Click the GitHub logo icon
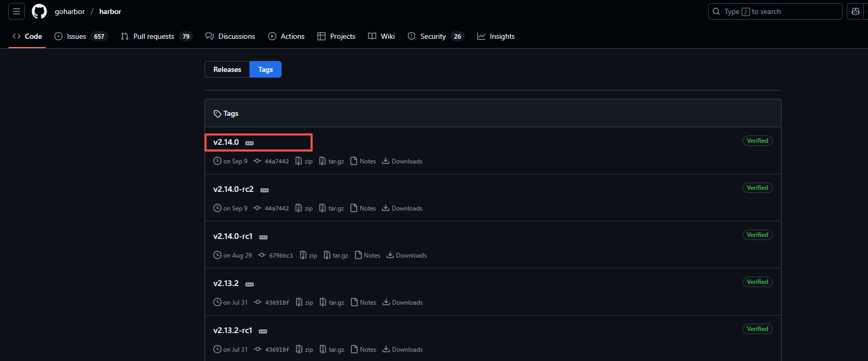 pos(39,11)
